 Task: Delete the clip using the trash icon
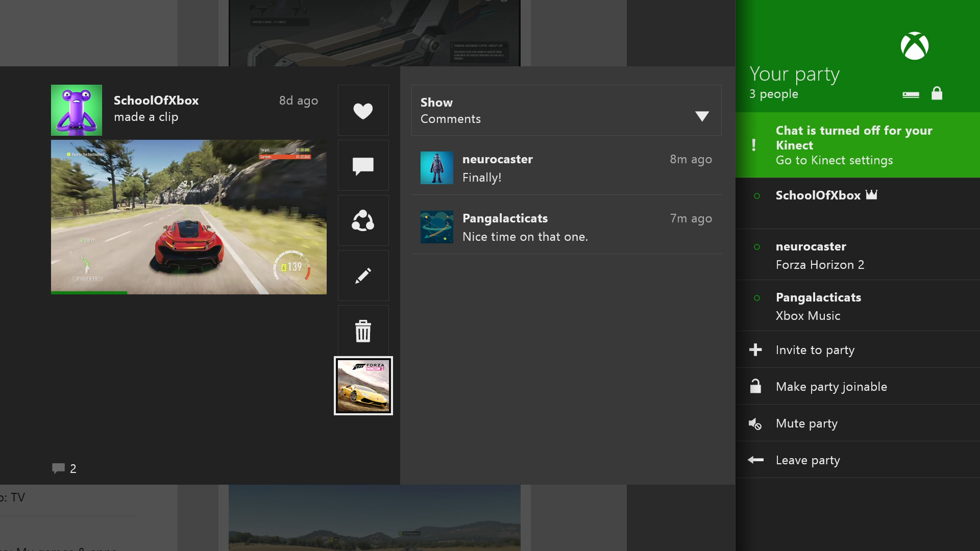click(x=362, y=331)
